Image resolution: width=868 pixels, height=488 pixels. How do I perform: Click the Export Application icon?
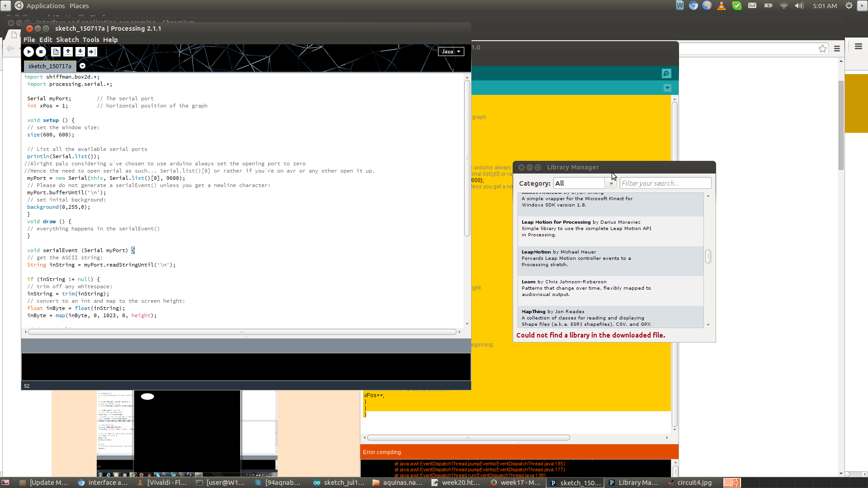pyautogui.click(x=92, y=52)
